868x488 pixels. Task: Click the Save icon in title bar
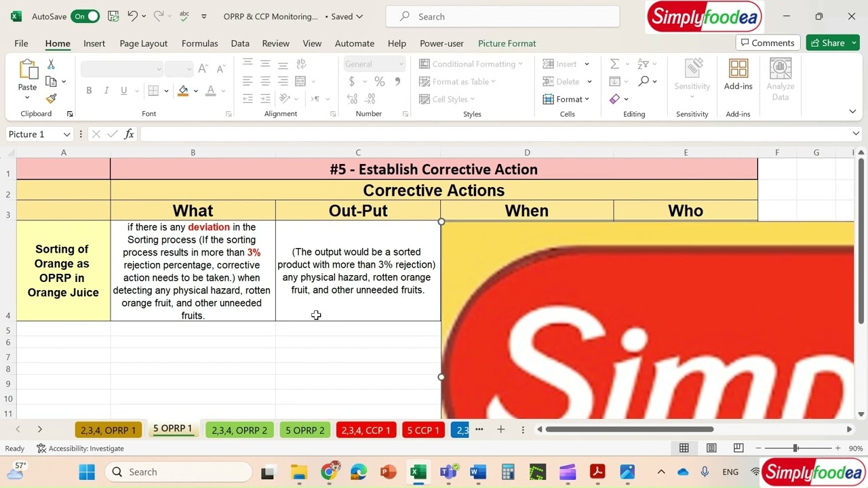[113, 16]
